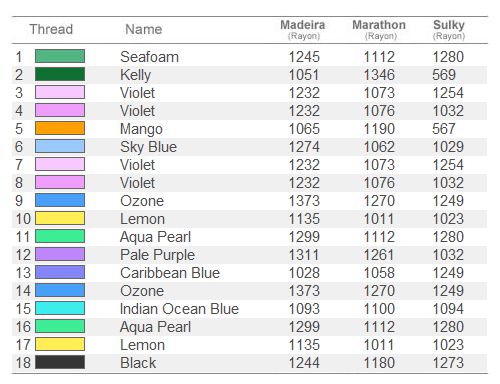Click the Thread column header
Image resolution: width=500 pixels, height=384 pixels.
(x=51, y=29)
